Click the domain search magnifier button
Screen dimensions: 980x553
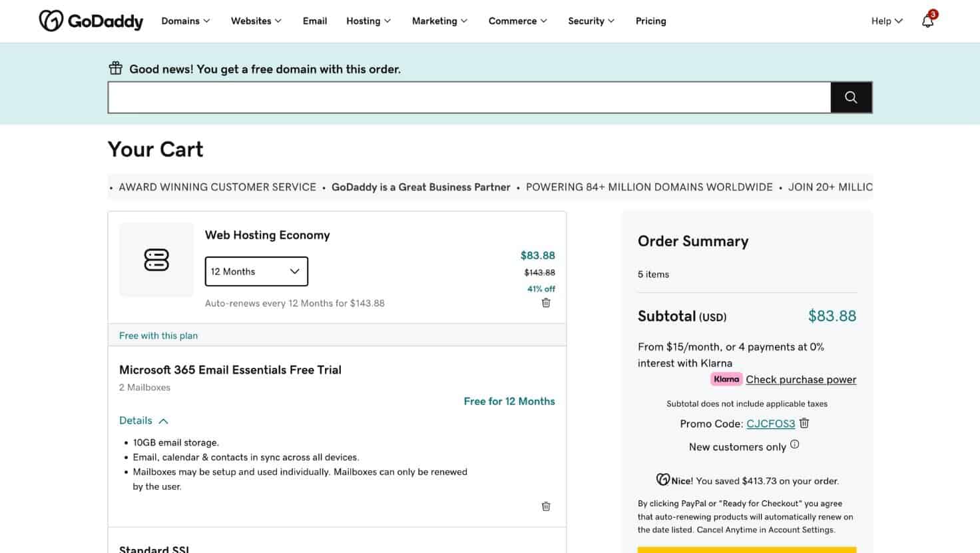[x=851, y=97]
